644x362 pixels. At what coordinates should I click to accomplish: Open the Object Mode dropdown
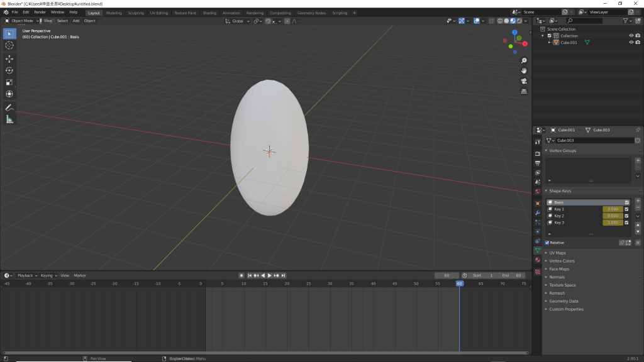(23, 21)
